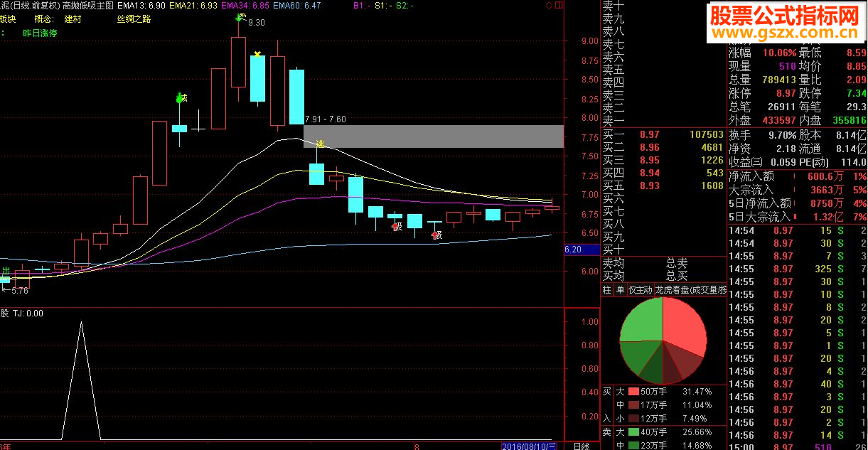Click the bright green 40万手 legend swatch
The width and height of the screenshot is (868, 450).
coord(633,432)
